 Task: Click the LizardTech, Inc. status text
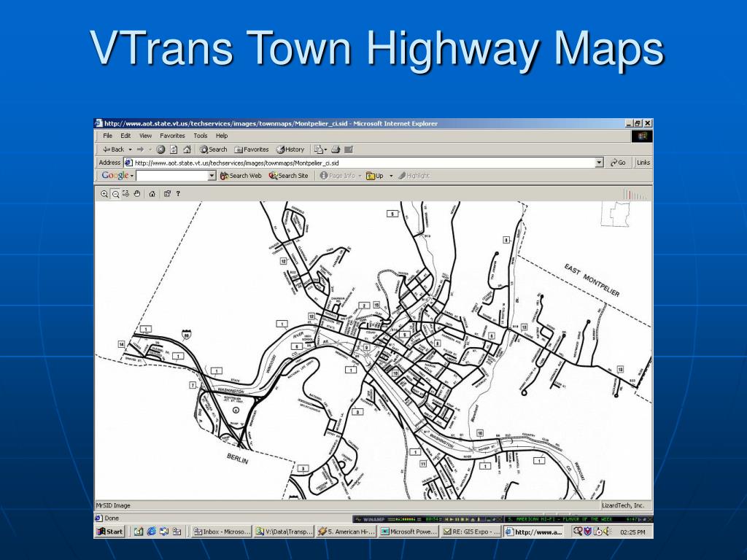point(622,506)
